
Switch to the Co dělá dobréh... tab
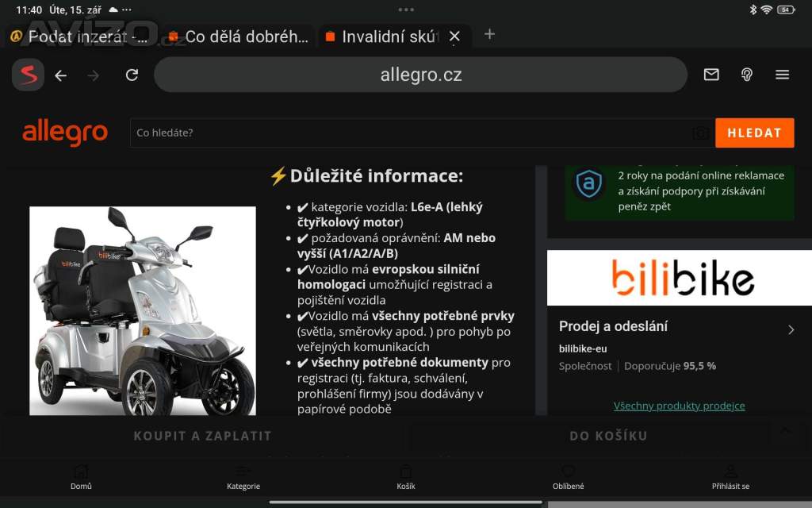[x=239, y=37]
